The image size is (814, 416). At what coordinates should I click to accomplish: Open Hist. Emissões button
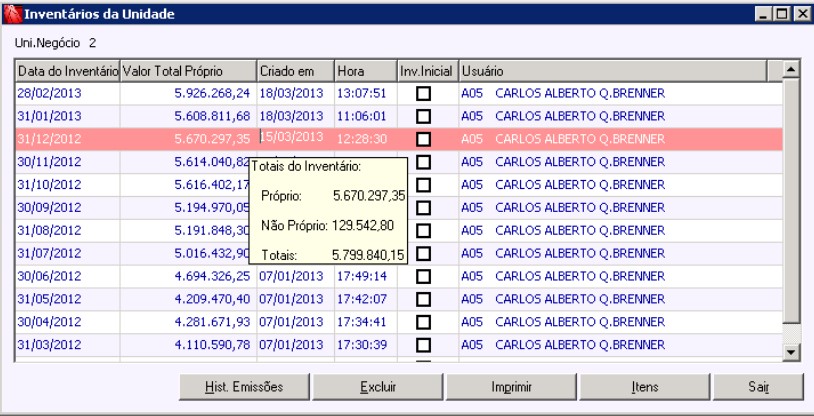[x=244, y=387]
